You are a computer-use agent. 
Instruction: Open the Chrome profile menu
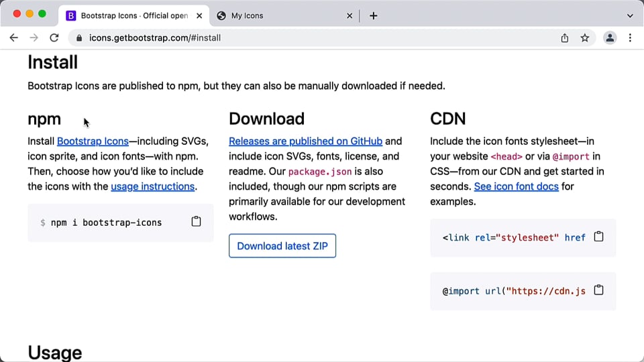click(610, 38)
